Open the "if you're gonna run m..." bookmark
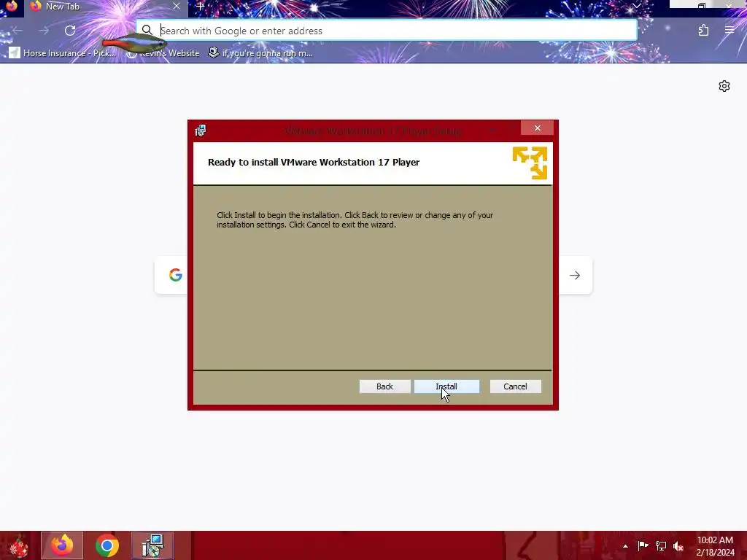 [260, 52]
